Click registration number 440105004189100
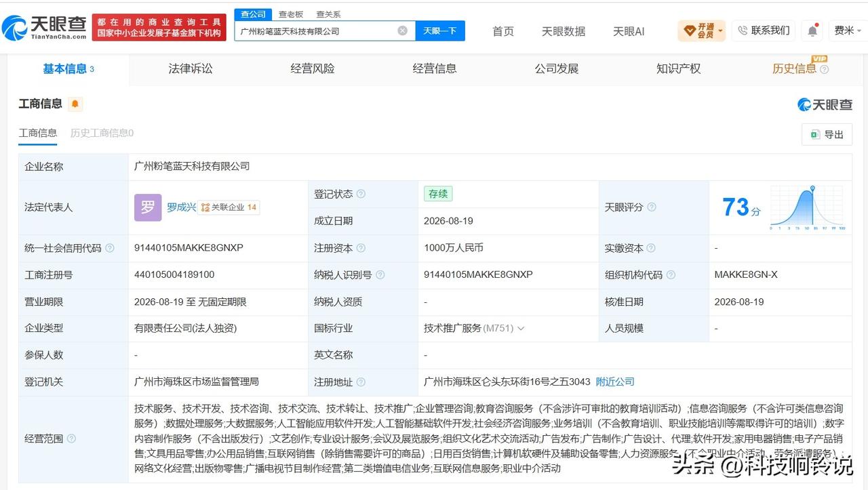 click(174, 274)
